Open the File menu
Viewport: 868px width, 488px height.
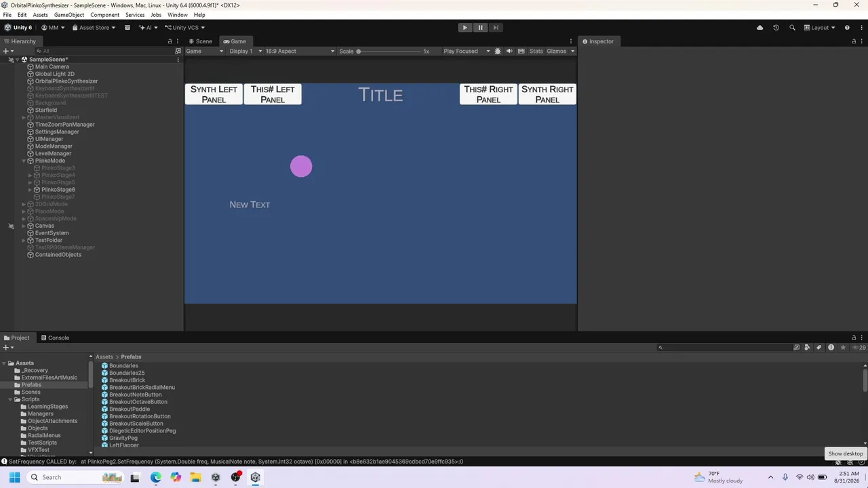coord(7,15)
